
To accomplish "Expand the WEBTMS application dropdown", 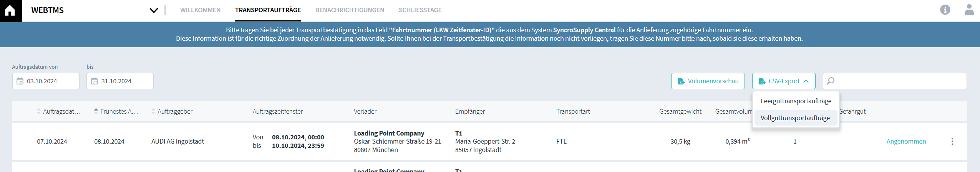I will (154, 10).
